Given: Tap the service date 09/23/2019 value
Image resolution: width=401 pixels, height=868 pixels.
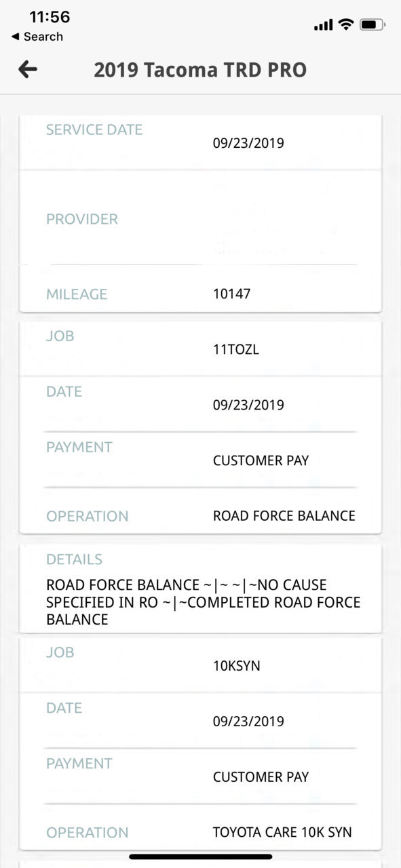Looking at the screenshot, I should [x=248, y=143].
